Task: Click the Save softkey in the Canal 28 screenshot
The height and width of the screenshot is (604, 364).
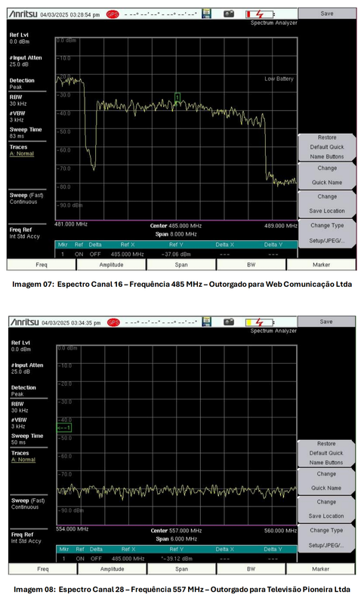Action: pos(326,322)
